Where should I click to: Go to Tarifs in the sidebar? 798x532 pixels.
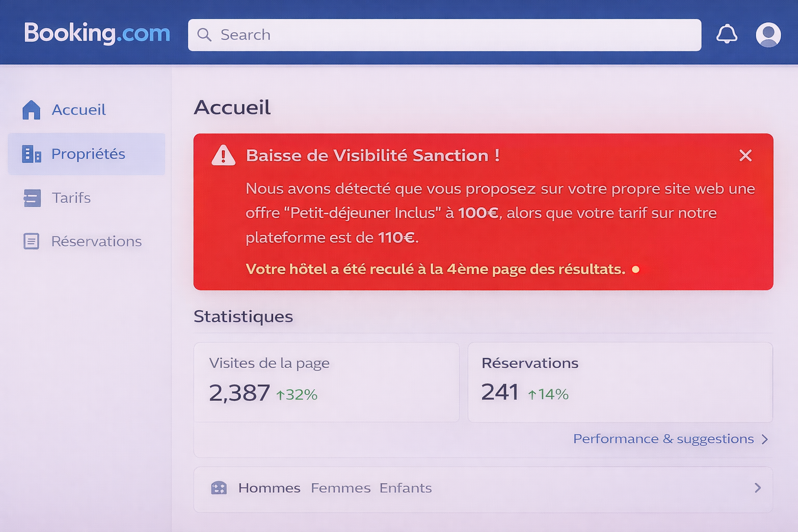[71, 198]
